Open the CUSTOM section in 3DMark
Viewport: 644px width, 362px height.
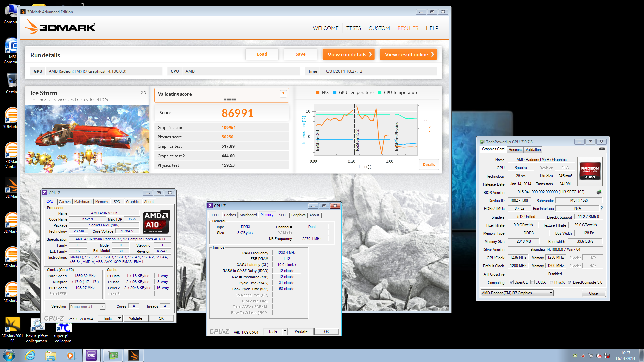pos(379,28)
